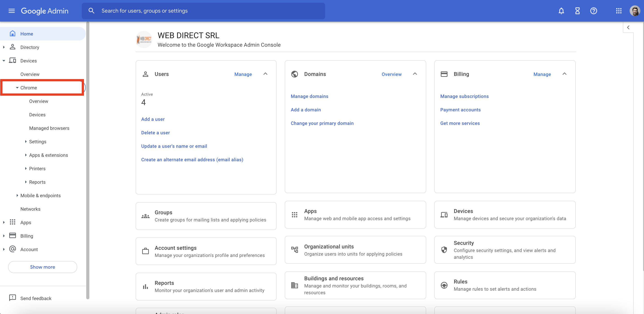Open the hourglass tasks icon
The width and height of the screenshot is (644, 314).
[577, 11]
